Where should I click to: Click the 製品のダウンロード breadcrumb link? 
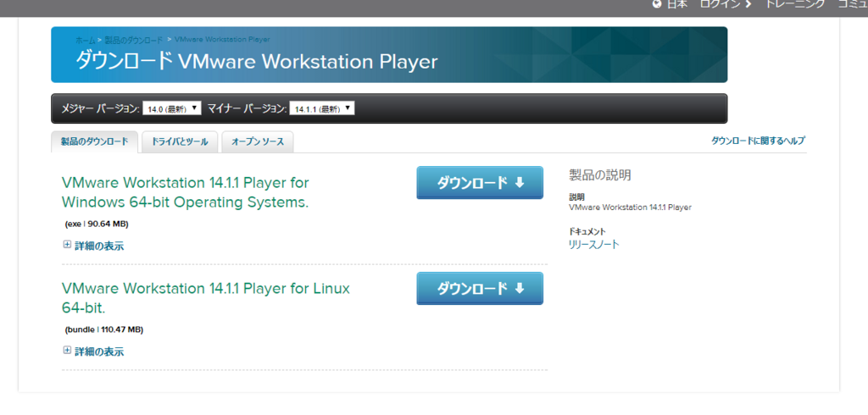point(133,41)
